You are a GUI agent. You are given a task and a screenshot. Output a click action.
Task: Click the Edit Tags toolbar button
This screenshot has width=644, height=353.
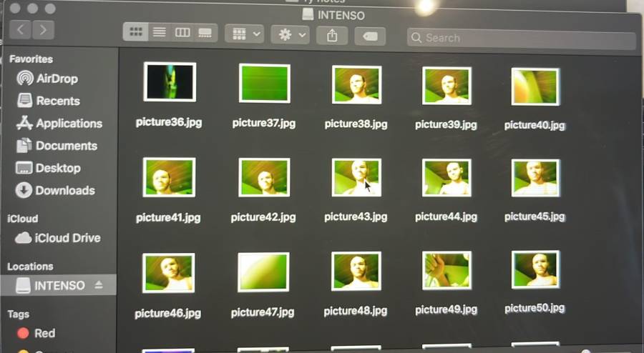(x=369, y=36)
